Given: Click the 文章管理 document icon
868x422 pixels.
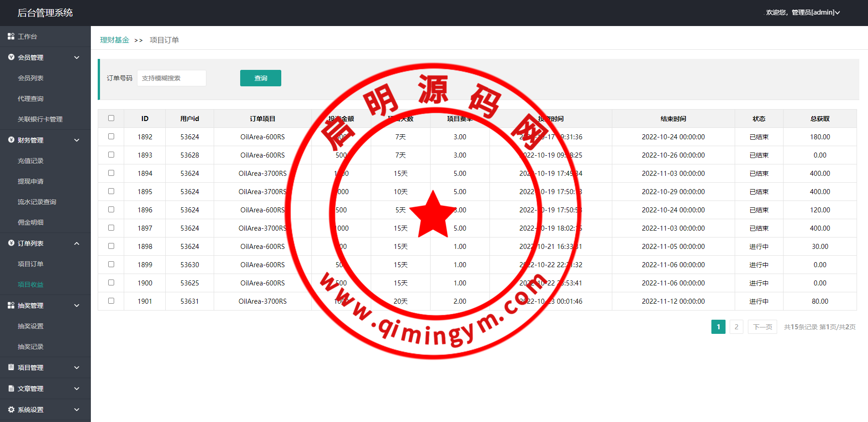Looking at the screenshot, I should pos(11,388).
